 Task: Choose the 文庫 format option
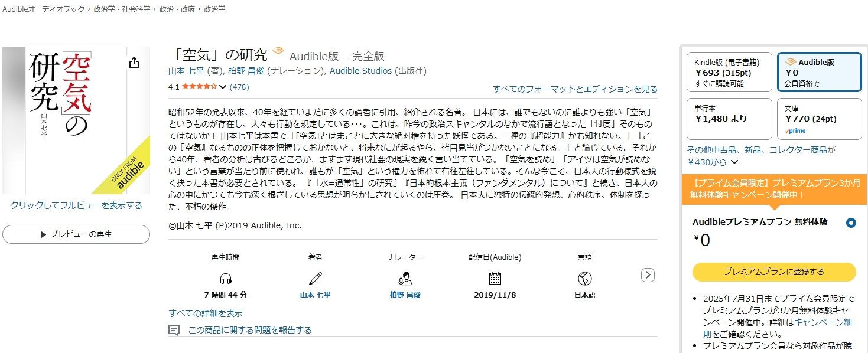click(819, 119)
